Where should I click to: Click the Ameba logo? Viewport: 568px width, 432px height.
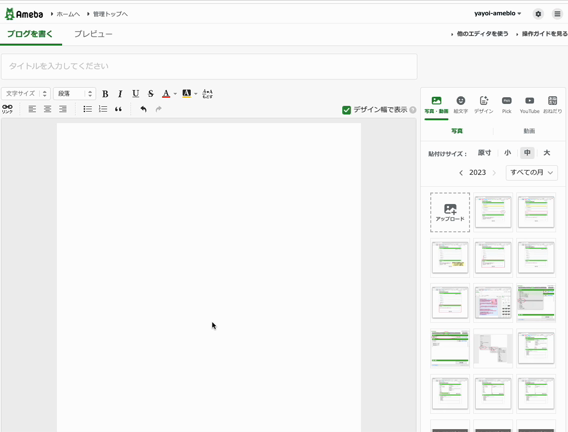pyautogui.click(x=24, y=14)
